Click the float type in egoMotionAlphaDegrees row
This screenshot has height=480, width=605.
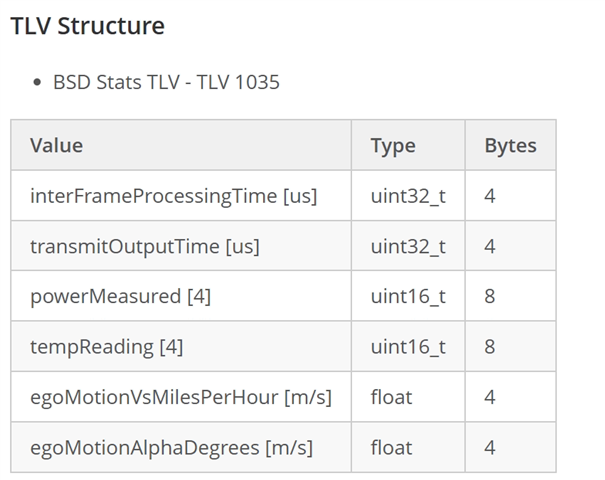pos(391,447)
